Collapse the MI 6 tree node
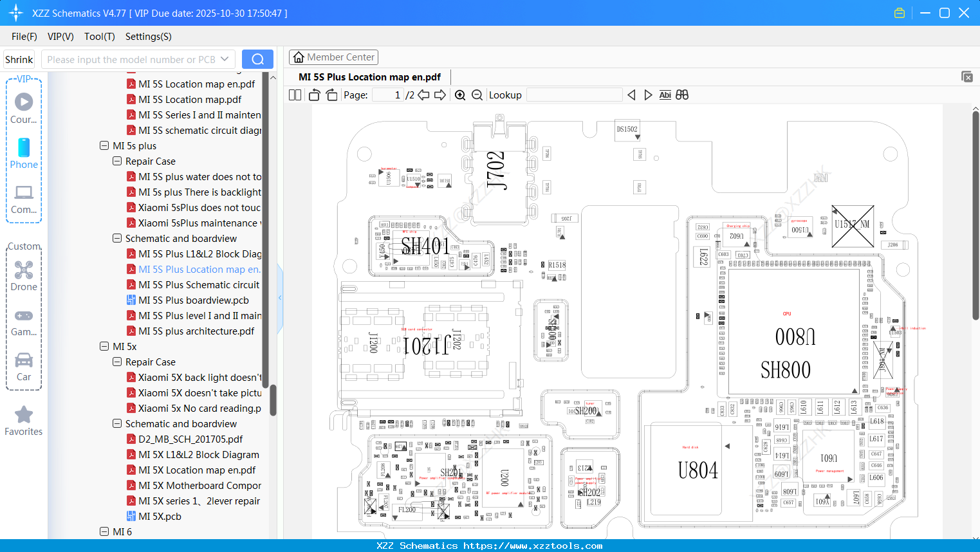The height and width of the screenshot is (552, 980). click(x=104, y=531)
